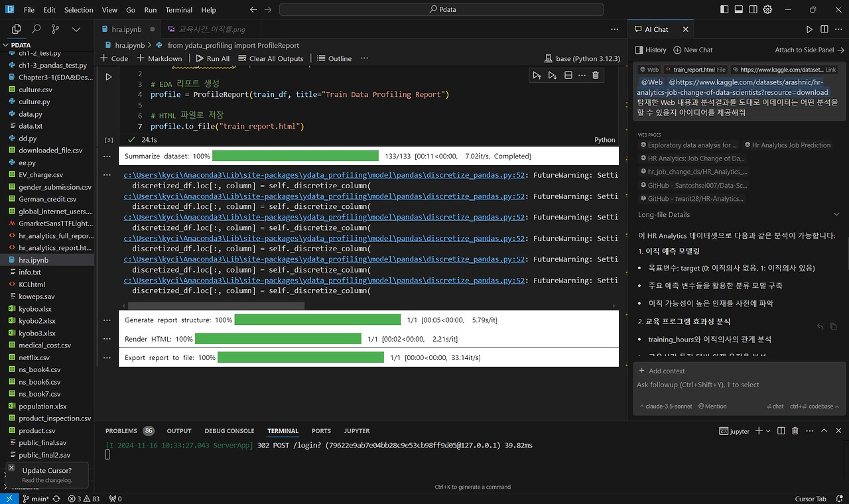Start a New Chat

[x=693, y=50]
